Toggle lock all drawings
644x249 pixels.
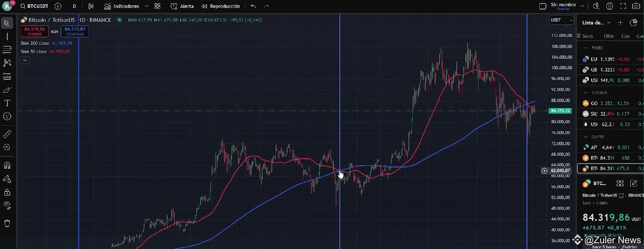[x=7, y=192]
